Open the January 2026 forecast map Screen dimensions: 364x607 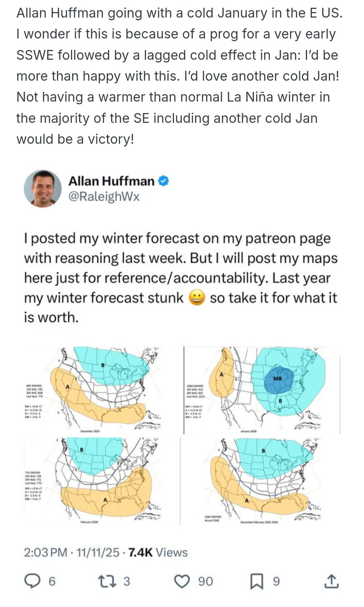pos(262,390)
